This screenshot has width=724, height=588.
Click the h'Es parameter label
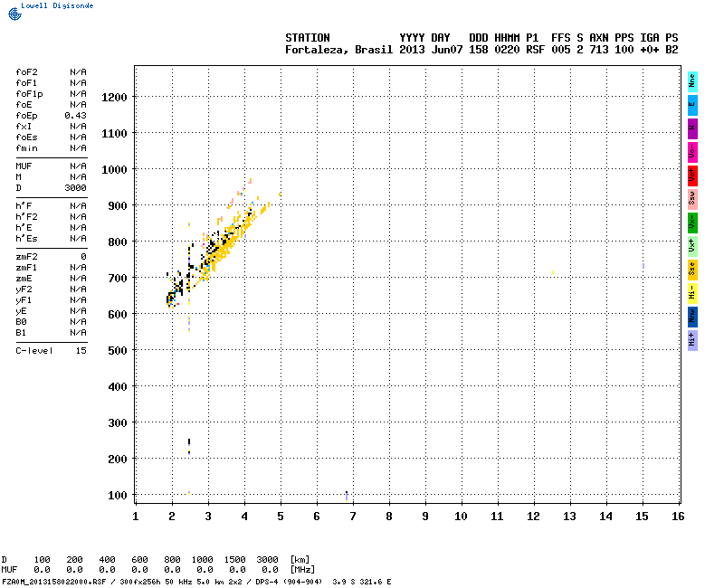(x=27, y=239)
